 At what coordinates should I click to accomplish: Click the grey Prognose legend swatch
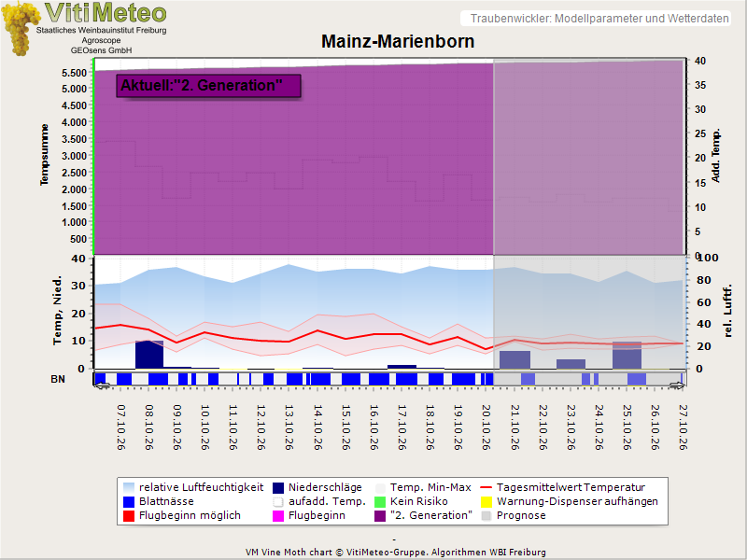(x=486, y=516)
